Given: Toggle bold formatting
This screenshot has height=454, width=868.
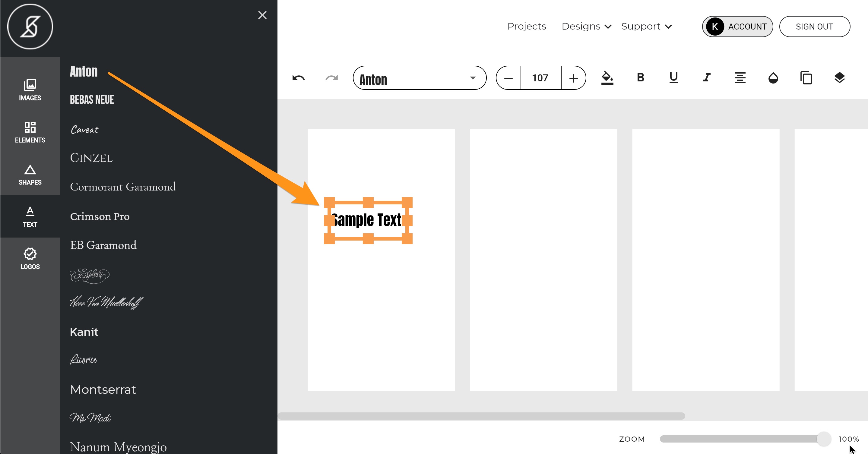Looking at the screenshot, I should pyautogui.click(x=641, y=78).
